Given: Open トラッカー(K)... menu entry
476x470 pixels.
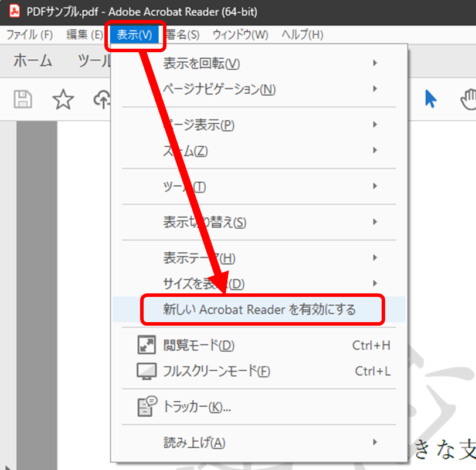Looking at the screenshot, I should (x=259, y=407).
